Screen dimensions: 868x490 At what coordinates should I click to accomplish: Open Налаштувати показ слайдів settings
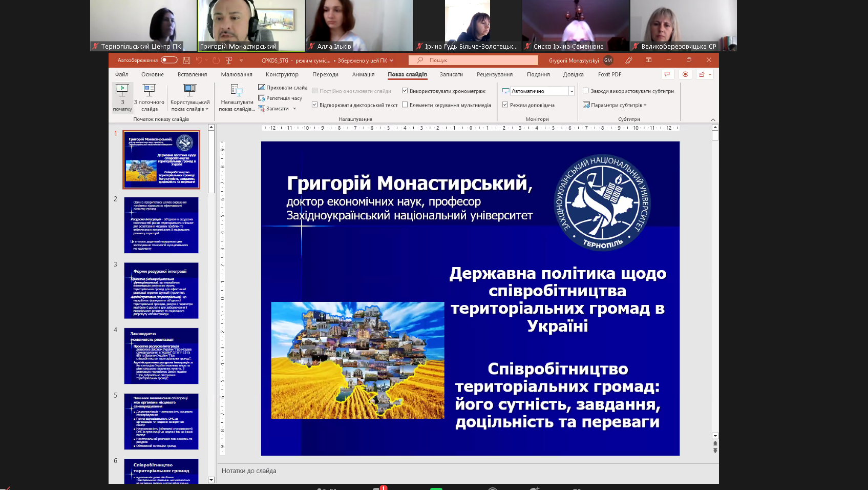pos(237,97)
